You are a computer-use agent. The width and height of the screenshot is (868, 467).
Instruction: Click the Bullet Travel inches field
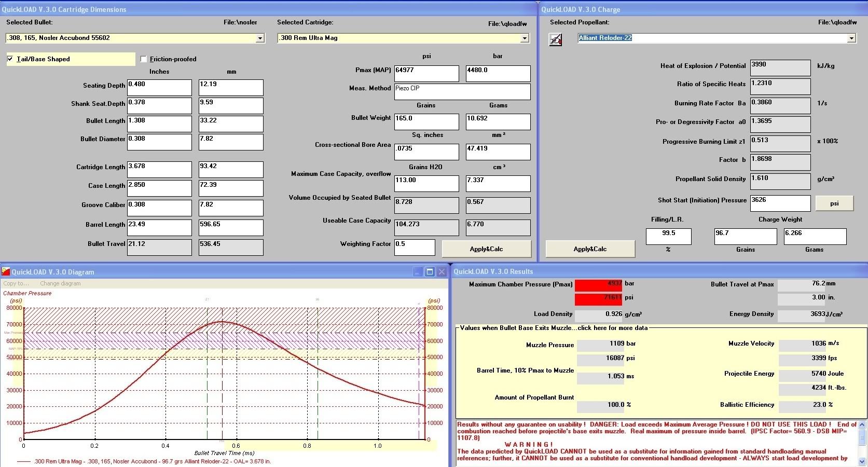tap(159, 248)
